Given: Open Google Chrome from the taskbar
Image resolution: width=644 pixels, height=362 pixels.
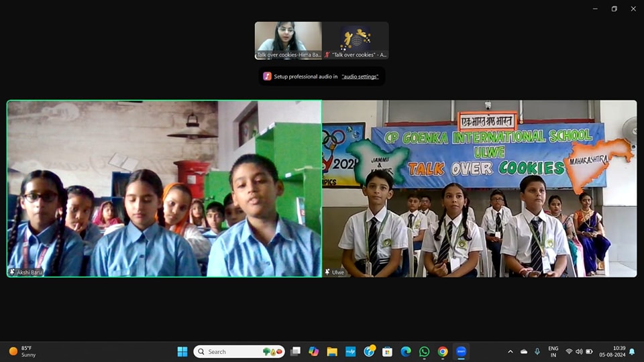Looking at the screenshot, I should (443, 352).
